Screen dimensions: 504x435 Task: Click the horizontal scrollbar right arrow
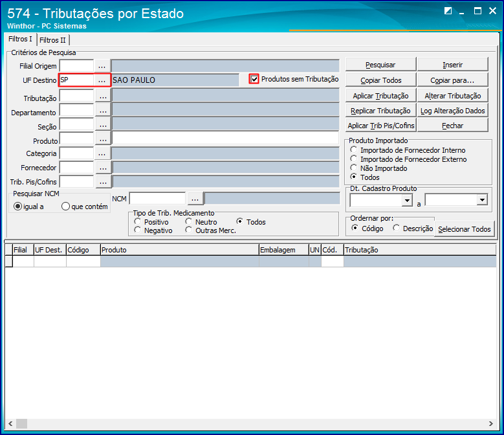coord(491,423)
